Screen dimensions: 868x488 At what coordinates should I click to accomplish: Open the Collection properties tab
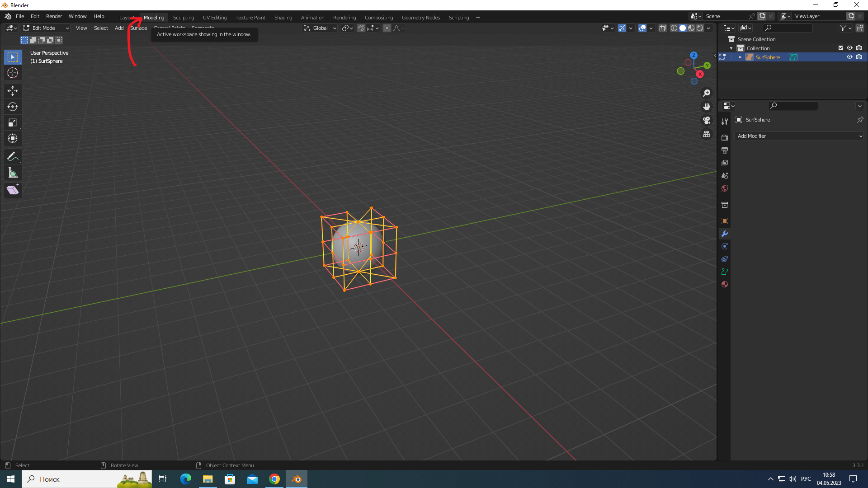click(x=725, y=205)
